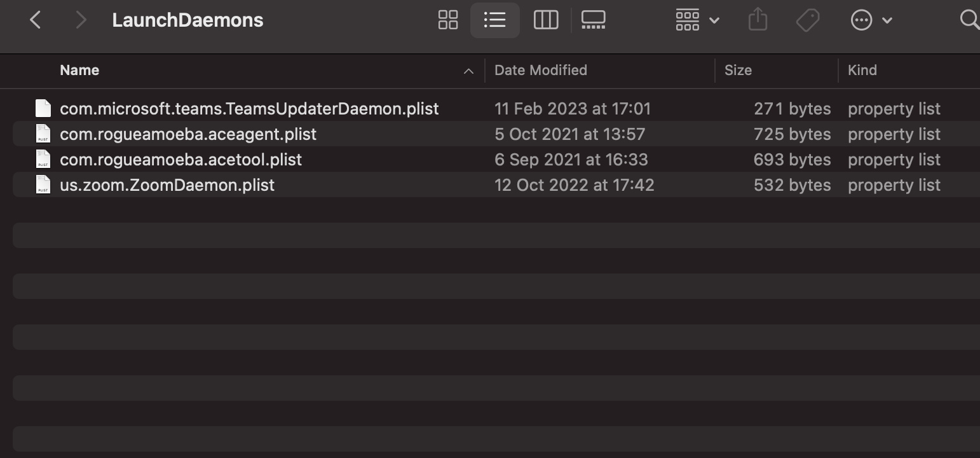
Task: Go back to the previous folder
Action: (x=36, y=20)
